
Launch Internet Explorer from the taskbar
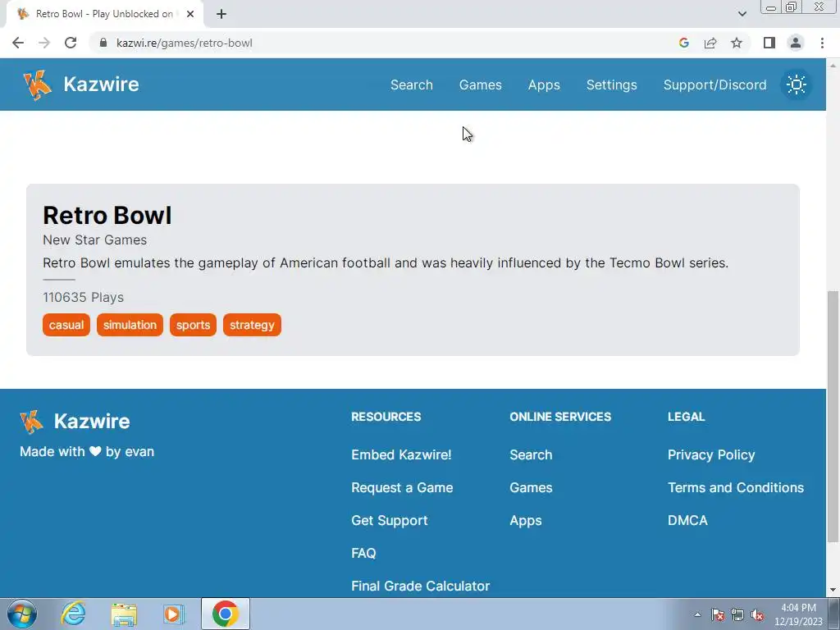(73, 614)
